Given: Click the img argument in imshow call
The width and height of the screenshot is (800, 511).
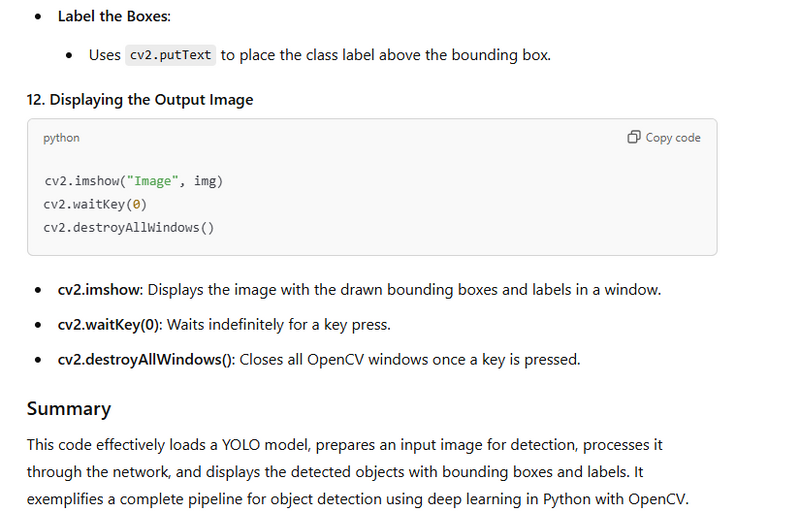Looking at the screenshot, I should click(x=205, y=181).
